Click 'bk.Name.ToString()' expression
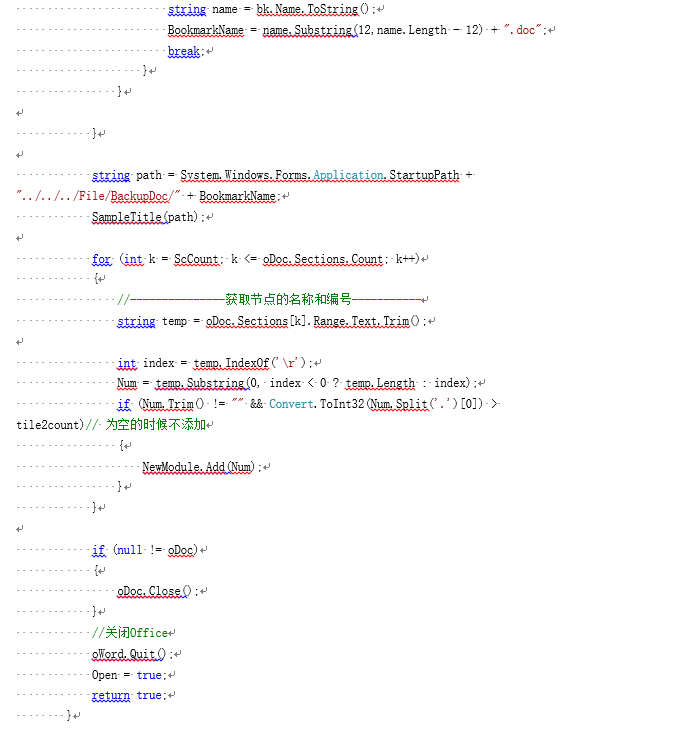 pyautogui.click(x=312, y=9)
